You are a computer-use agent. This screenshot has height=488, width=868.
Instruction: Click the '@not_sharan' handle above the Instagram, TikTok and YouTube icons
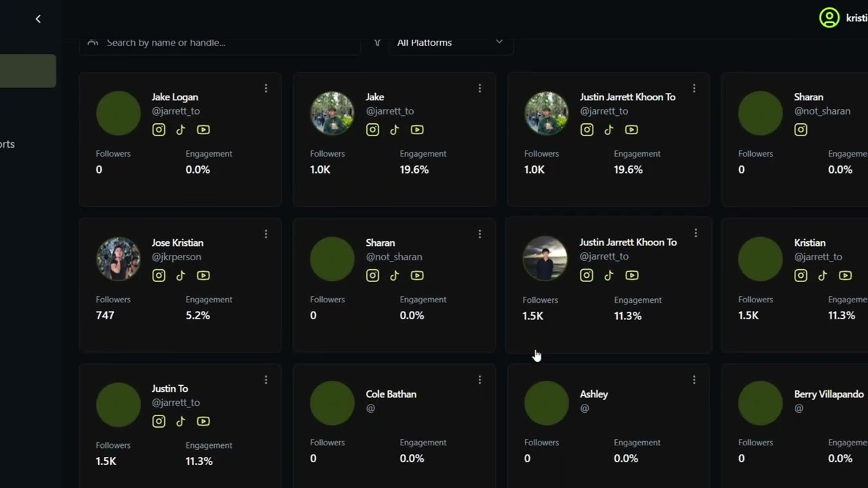[394, 257]
